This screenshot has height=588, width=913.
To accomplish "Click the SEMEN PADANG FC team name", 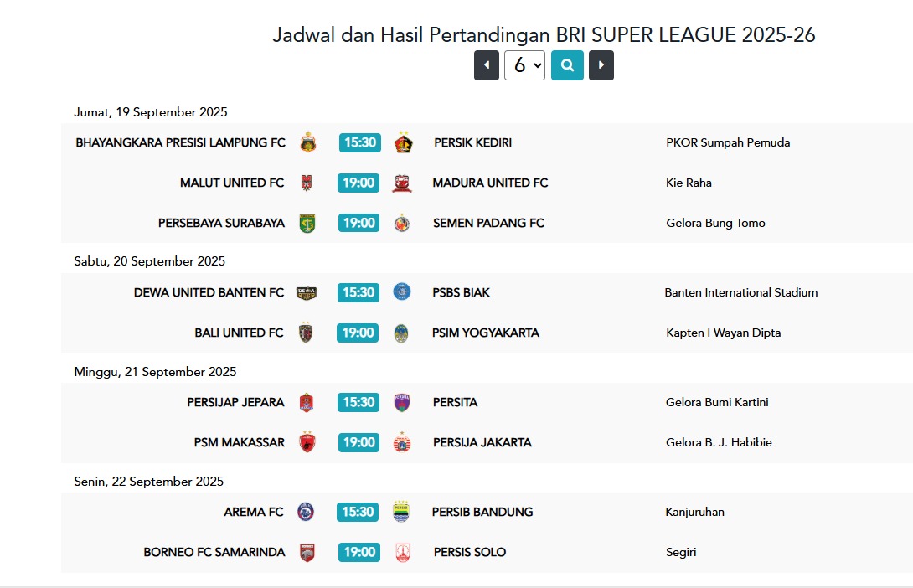I will [x=488, y=223].
